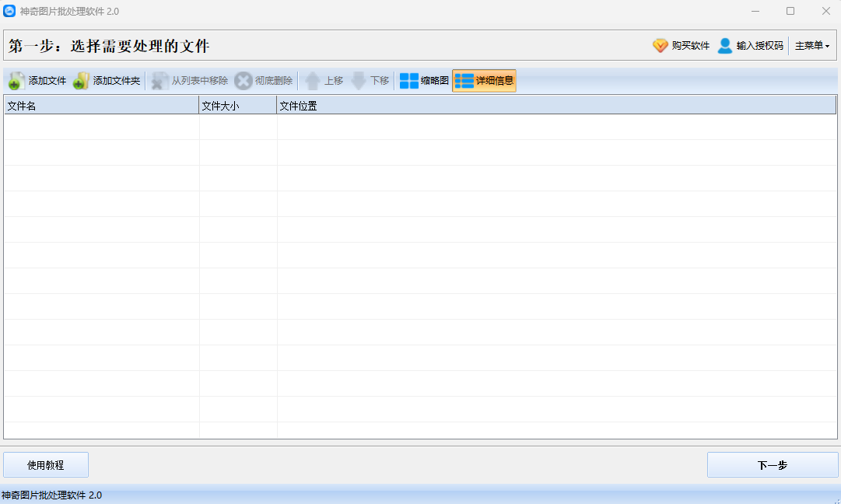Click the Buy Software (购买软件) diamond icon
Image resolution: width=841 pixels, height=504 pixels.
(x=661, y=46)
